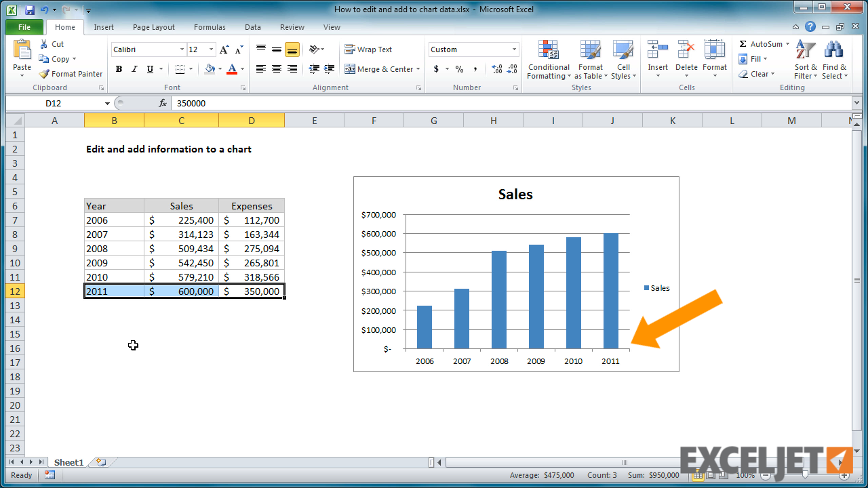Viewport: 868px width, 488px height.
Task: Apply percent style to the cell
Action: click(459, 69)
